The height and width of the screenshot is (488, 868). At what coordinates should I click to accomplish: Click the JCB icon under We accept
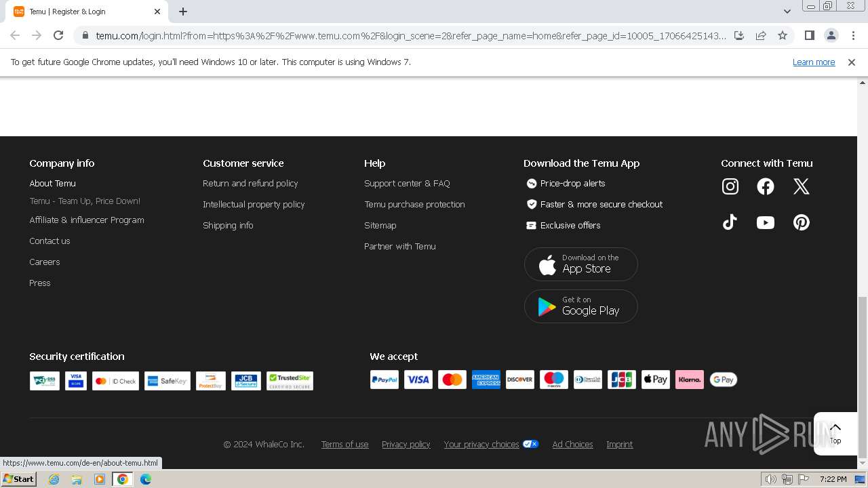[622, 380]
